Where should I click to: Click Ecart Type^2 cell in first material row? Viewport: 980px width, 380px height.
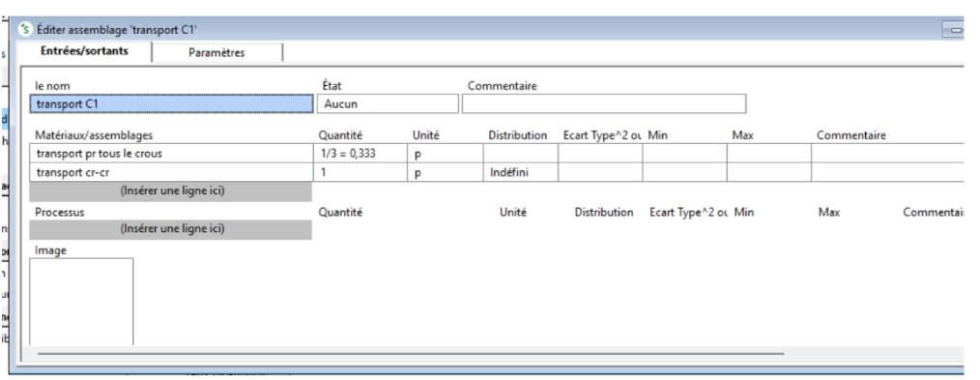pos(600,153)
